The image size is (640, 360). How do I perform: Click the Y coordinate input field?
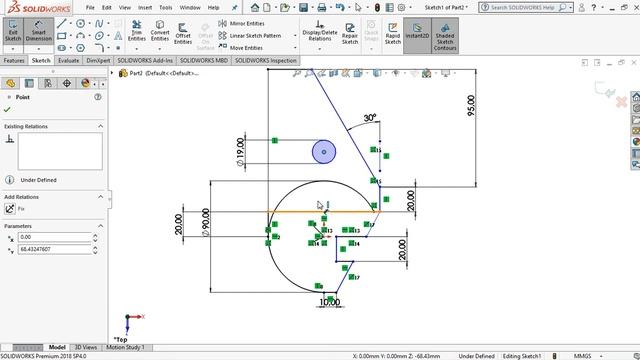[x=55, y=249]
